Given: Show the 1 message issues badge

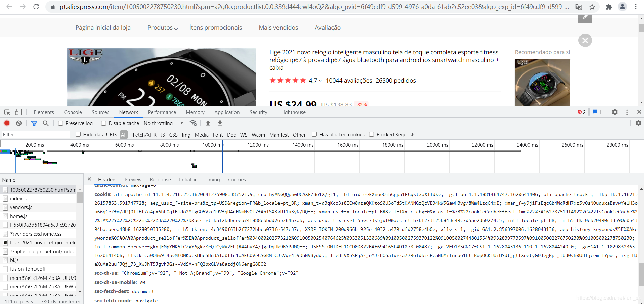Looking at the screenshot, I should [597, 112].
